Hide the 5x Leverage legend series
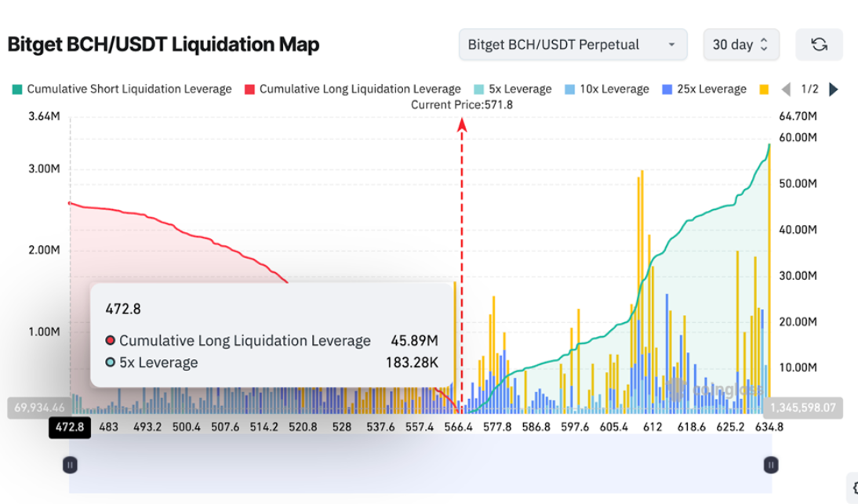 [x=513, y=89]
